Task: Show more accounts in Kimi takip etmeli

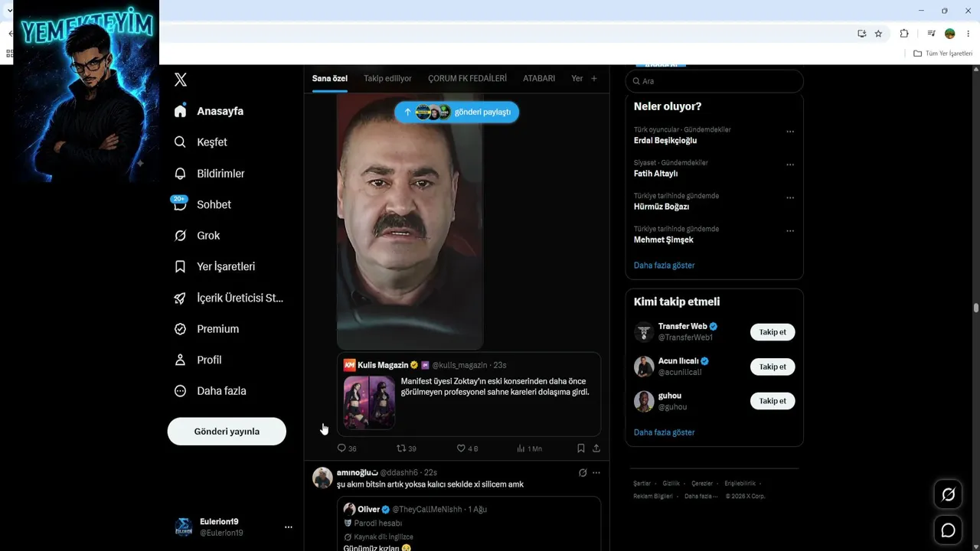Action: pos(665,432)
